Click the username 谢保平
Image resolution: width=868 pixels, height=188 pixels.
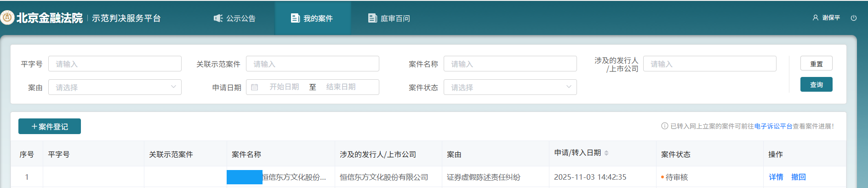(831, 18)
